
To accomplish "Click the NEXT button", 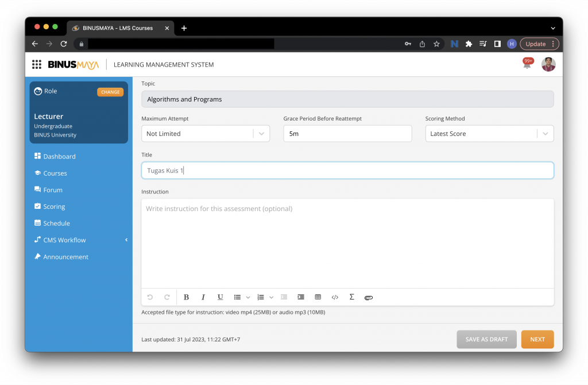I will [537, 339].
